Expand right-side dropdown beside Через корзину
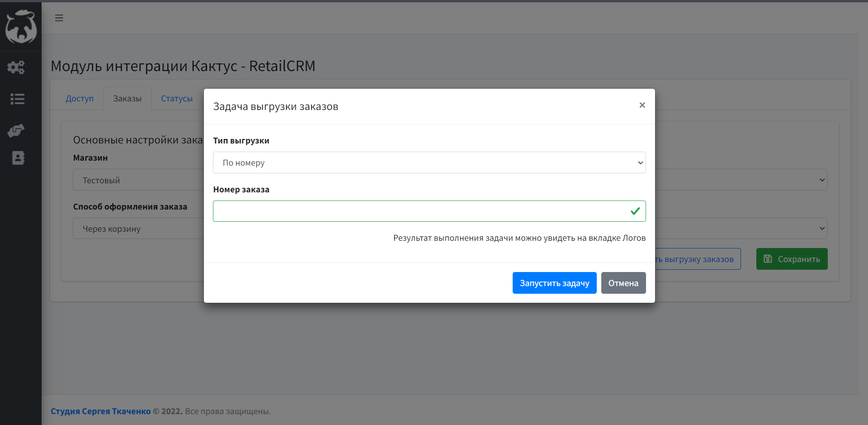Viewport: 868px width, 425px height. (x=741, y=229)
